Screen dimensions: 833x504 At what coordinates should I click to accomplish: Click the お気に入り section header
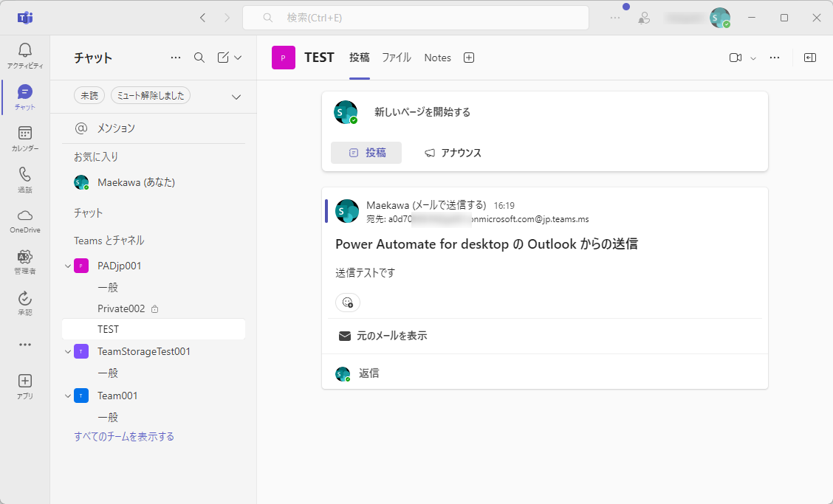coord(96,156)
